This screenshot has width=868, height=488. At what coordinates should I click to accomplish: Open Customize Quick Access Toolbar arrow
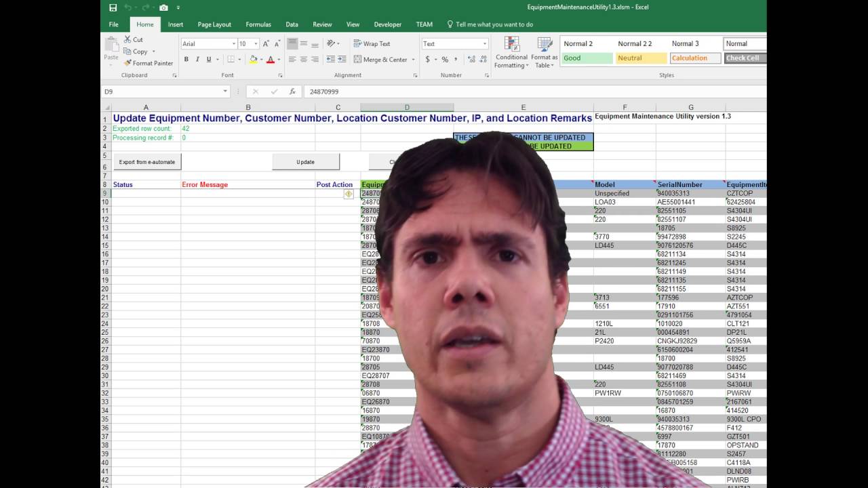point(178,7)
